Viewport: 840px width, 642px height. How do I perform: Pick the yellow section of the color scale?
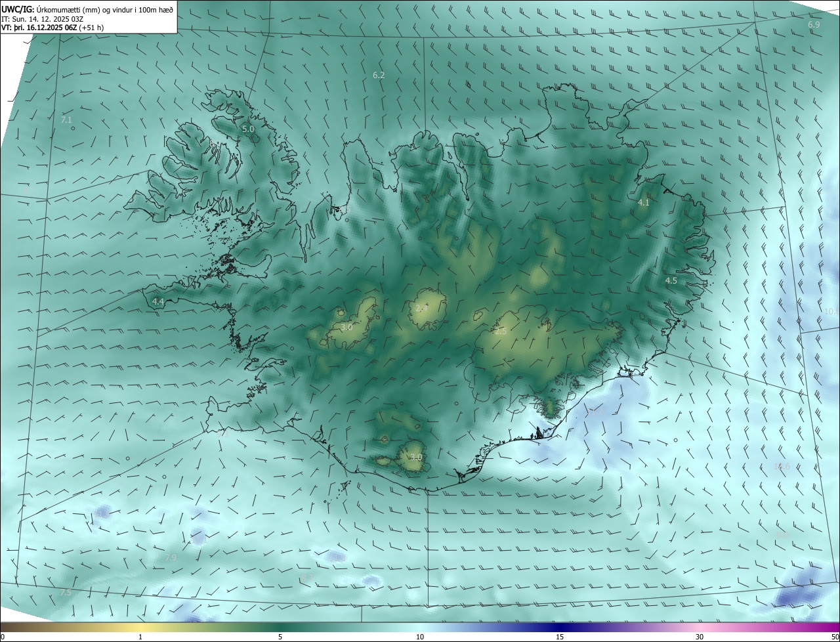(140, 627)
